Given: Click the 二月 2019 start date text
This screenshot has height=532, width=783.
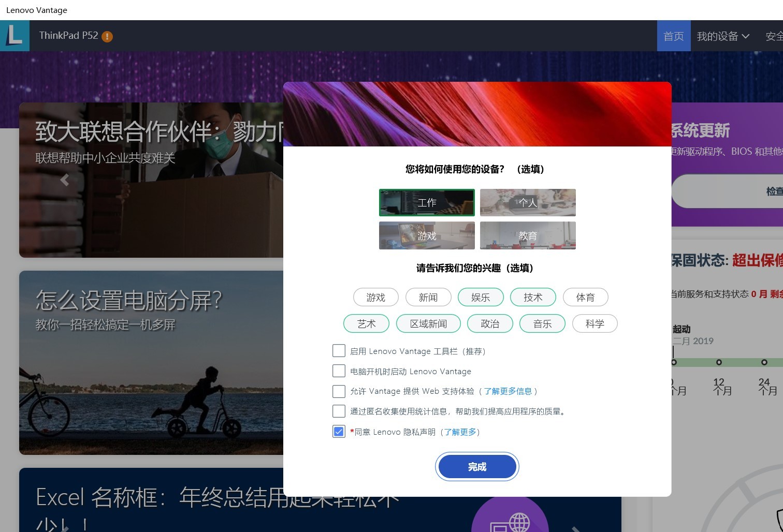Looking at the screenshot, I should pyautogui.click(x=693, y=341).
